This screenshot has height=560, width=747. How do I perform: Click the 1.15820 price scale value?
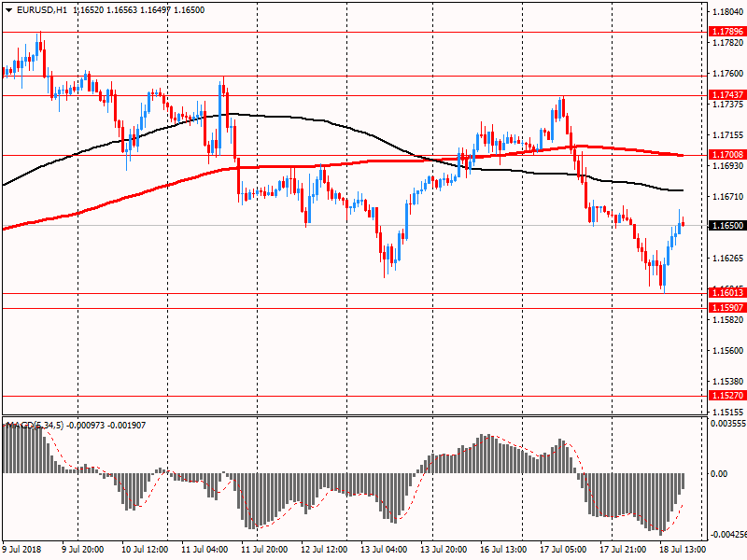(x=728, y=319)
